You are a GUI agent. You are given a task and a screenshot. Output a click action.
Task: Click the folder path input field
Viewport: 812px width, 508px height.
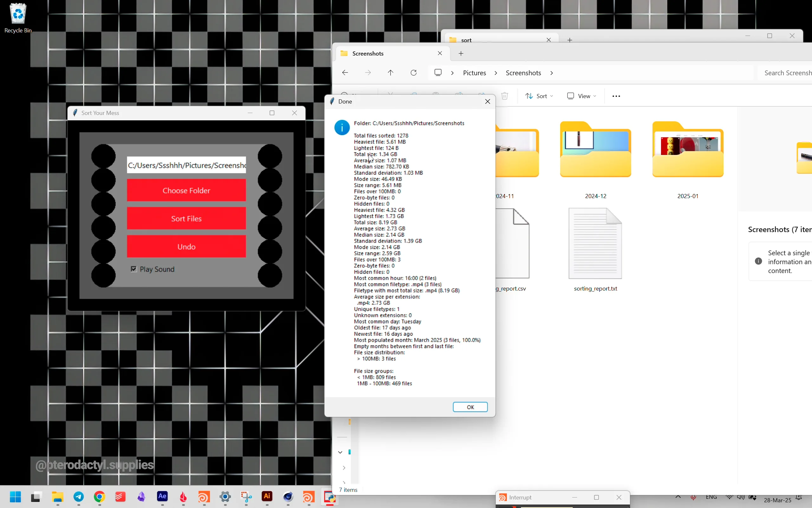pos(186,165)
